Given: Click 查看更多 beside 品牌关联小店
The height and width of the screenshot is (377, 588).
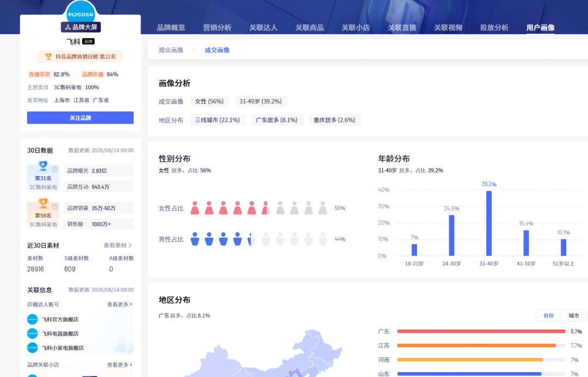Looking at the screenshot, I should pos(120,364).
